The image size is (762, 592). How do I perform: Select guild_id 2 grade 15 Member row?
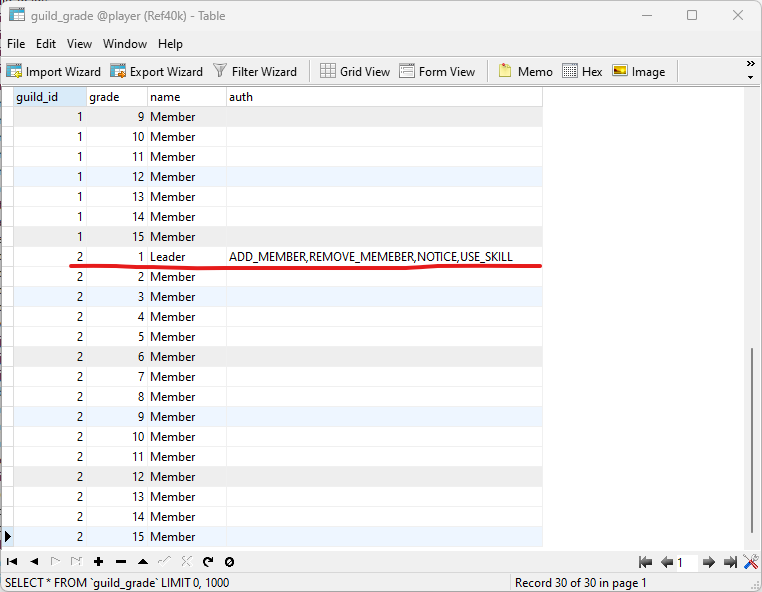[278, 537]
